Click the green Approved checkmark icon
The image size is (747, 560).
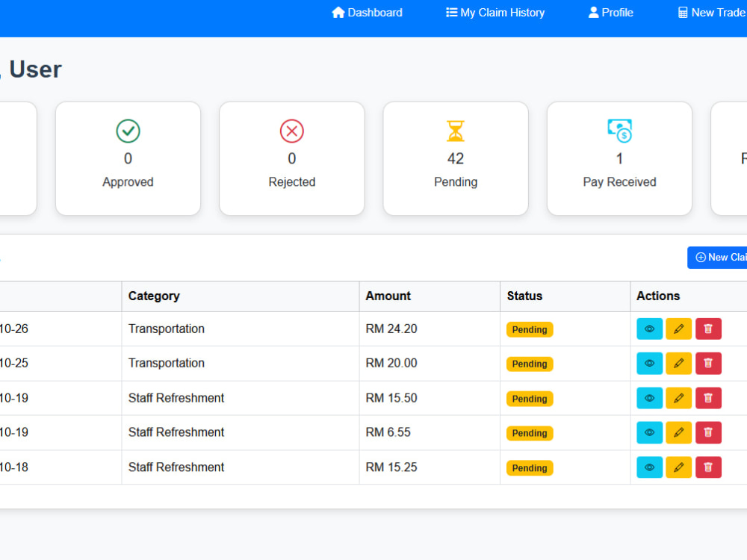tap(128, 131)
